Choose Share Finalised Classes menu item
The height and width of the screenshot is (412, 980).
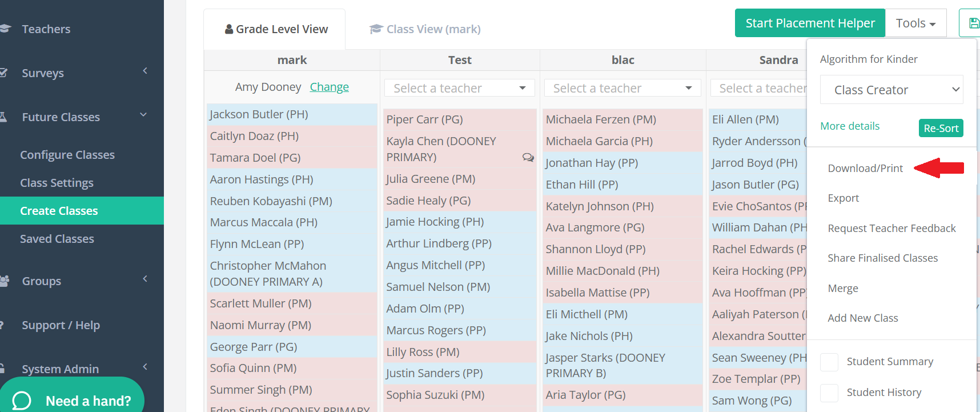(882, 258)
